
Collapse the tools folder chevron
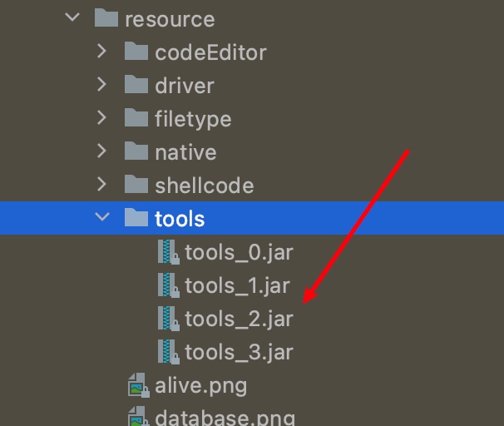click(102, 217)
